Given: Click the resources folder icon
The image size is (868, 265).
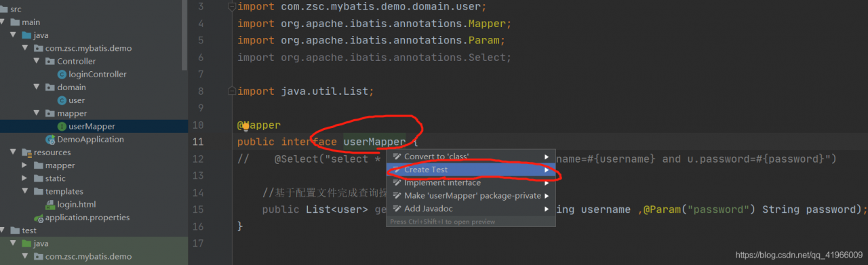Looking at the screenshot, I should pos(27,152).
